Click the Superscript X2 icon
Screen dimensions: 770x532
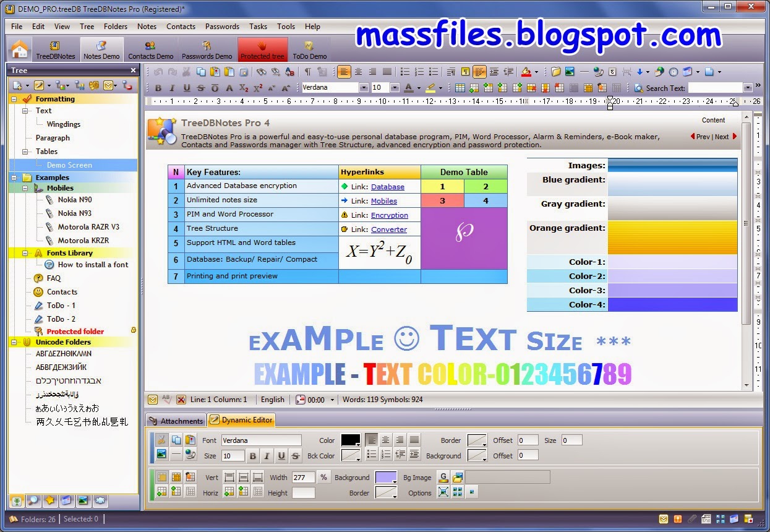(x=258, y=88)
